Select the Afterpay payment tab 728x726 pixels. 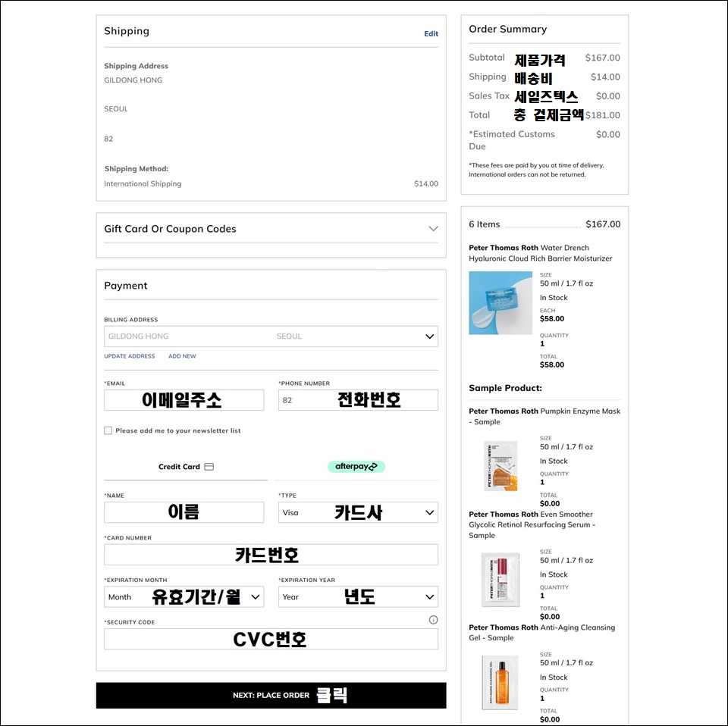(356, 467)
